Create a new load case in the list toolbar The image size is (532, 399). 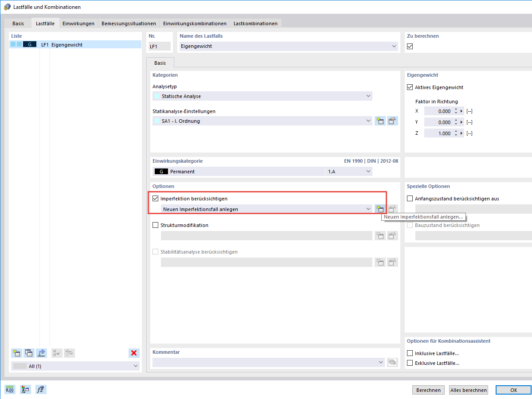pos(16,353)
